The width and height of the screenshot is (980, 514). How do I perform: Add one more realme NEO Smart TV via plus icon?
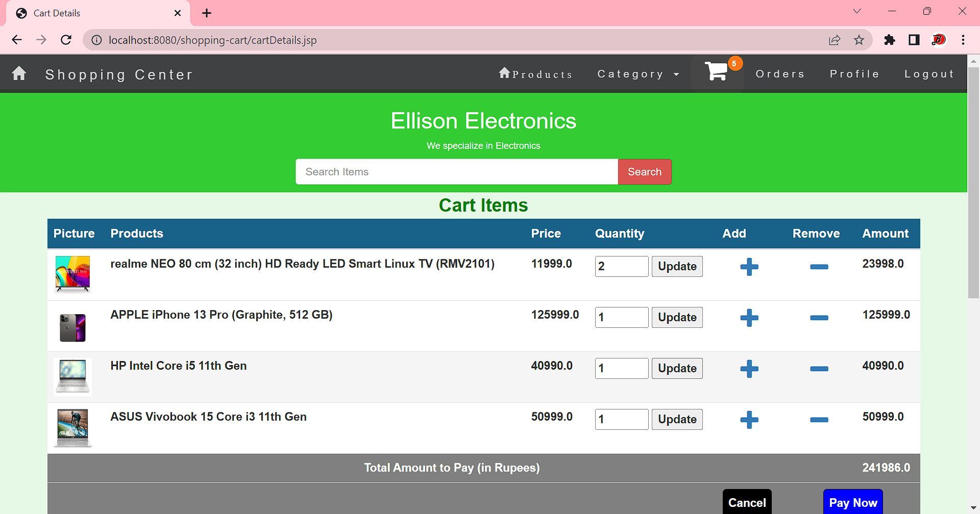[x=749, y=266]
